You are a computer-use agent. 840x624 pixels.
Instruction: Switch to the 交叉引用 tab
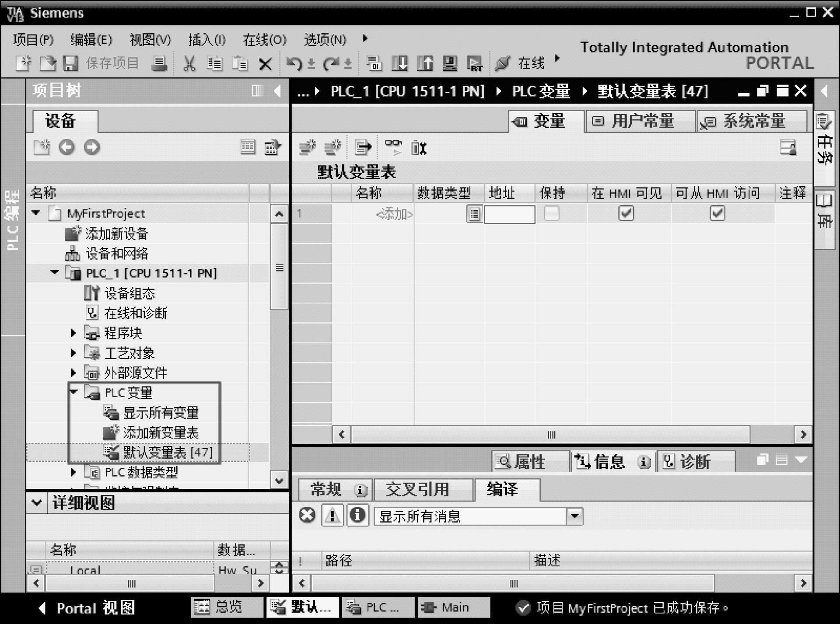(423, 489)
